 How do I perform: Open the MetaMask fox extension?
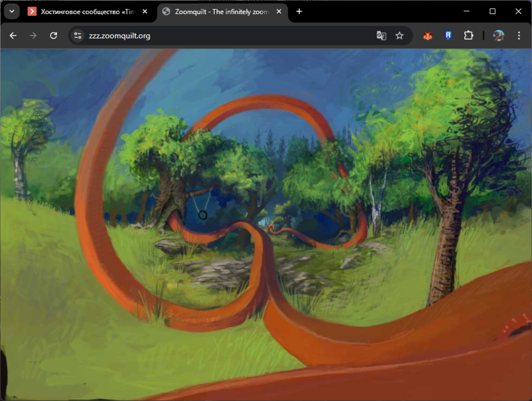tap(428, 36)
